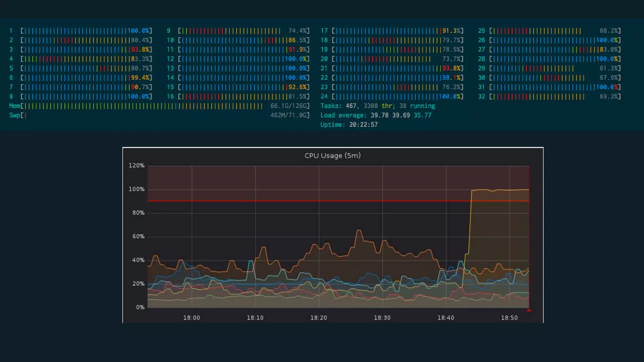The image size is (644, 362).
Task: Click the 100% y-axis label
Action: [136, 189]
